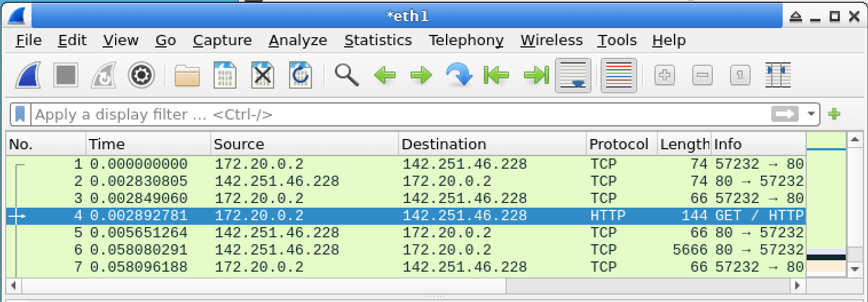868x302 pixels.
Task: Select packet 6 with length 5666
Action: pyautogui.click(x=405, y=250)
